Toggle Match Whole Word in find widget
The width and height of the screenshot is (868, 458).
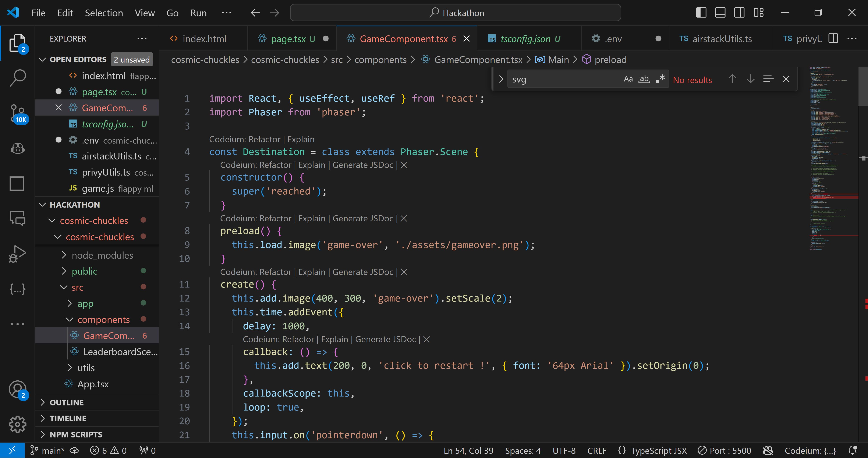coord(644,79)
